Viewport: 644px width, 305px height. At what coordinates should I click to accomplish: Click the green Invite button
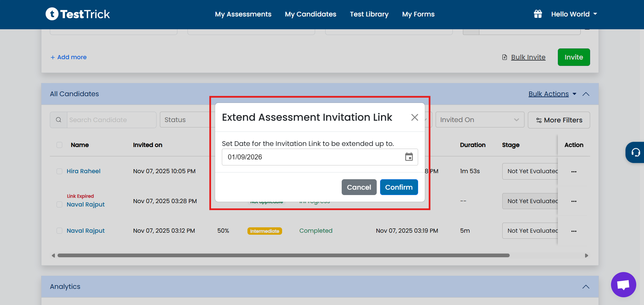click(574, 57)
